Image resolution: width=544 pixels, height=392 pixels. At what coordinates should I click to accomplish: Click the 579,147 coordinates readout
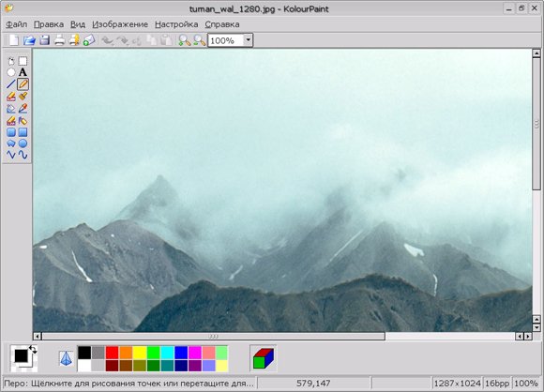pyautogui.click(x=313, y=384)
